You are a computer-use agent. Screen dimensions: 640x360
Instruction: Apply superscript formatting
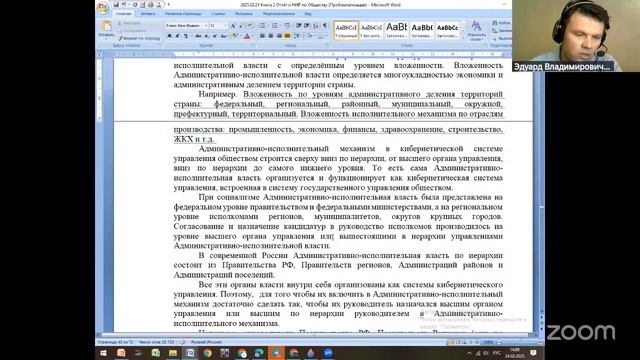[x=215, y=36]
